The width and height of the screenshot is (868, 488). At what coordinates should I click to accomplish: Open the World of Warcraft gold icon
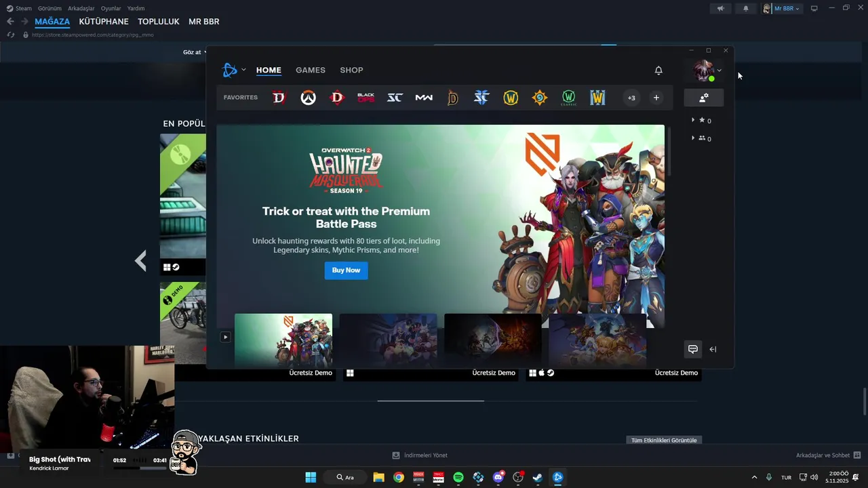(x=511, y=98)
